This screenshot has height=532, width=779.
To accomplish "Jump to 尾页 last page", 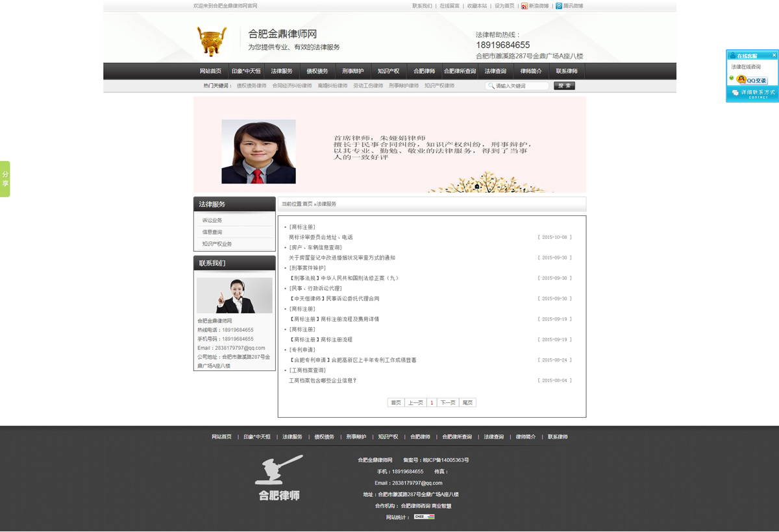I will click(467, 403).
